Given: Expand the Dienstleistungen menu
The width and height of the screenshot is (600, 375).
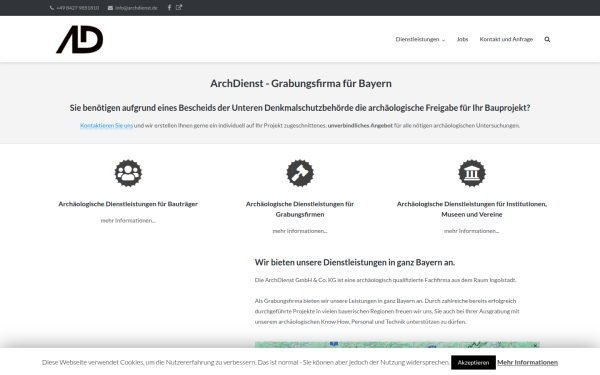Looking at the screenshot, I should click(x=420, y=39).
